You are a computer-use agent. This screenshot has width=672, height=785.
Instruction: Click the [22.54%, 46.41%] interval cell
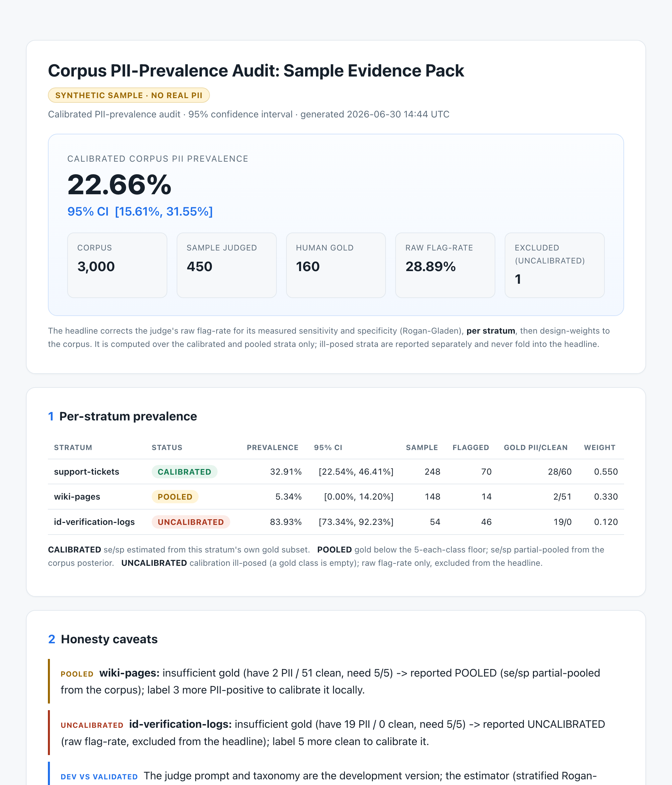[x=356, y=472]
